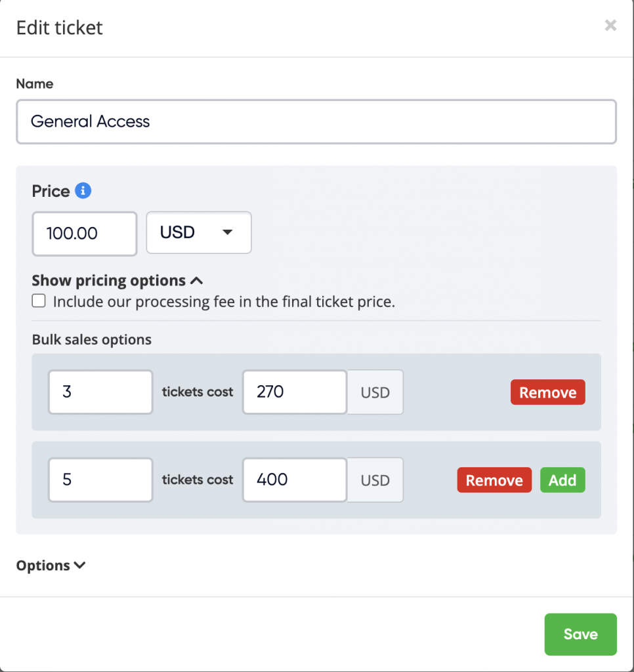Click the Name label above the field

tap(35, 84)
